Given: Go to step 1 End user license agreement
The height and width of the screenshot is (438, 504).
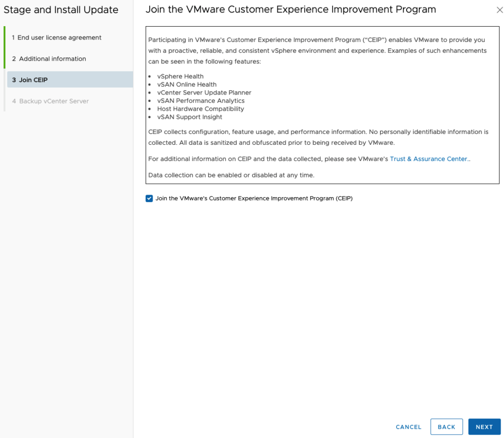Looking at the screenshot, I should coord(59,37).
